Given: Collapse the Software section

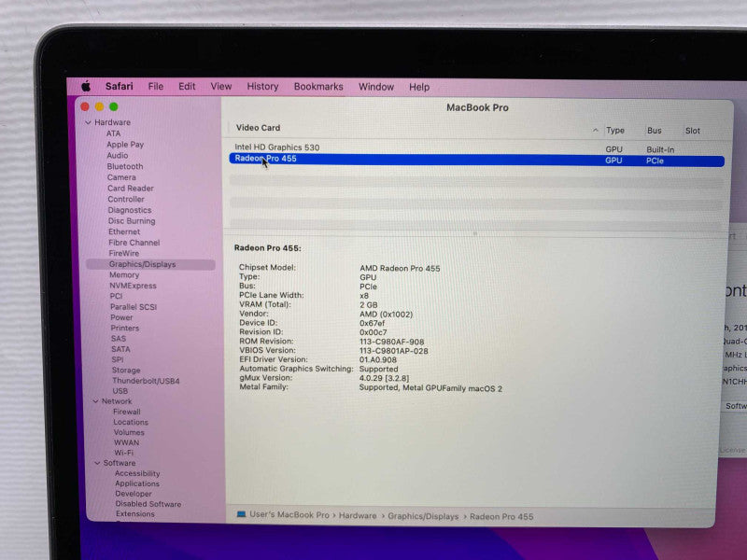Looking at the screenshot, I should pos(97,463).
